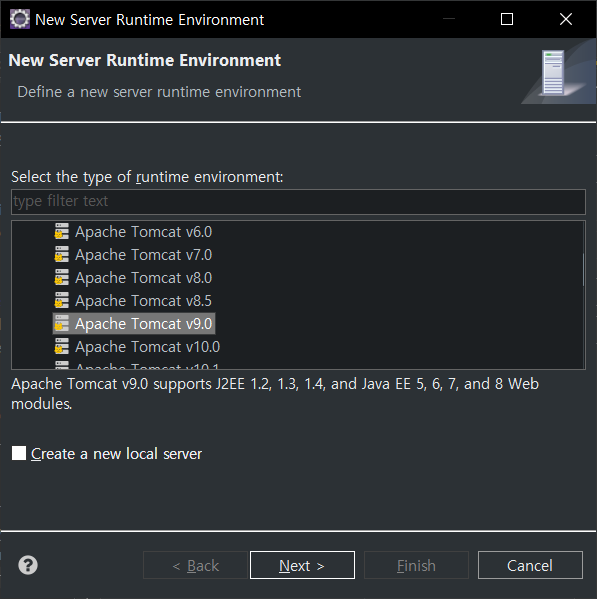Enable Create a new local server checkbox
597x599 pixels.
tap(19, 453)
